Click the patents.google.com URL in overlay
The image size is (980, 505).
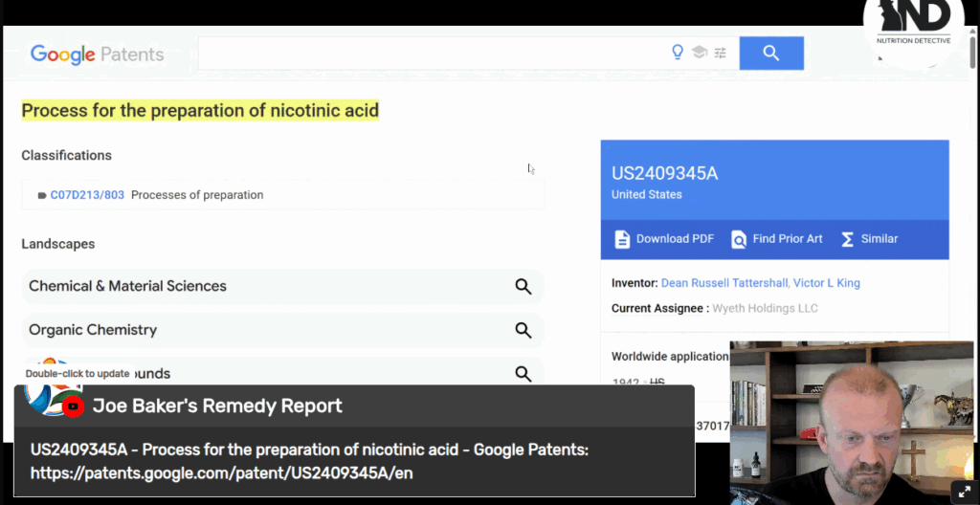(222, 473)
